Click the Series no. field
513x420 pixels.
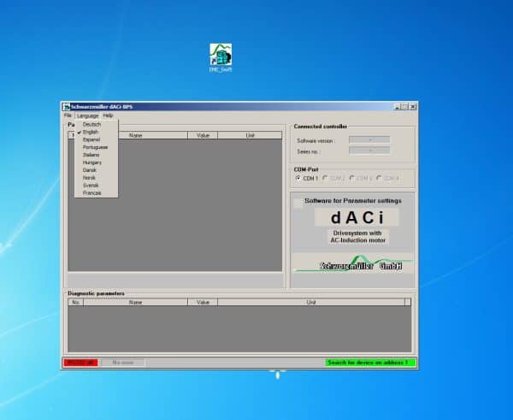click(369, 151)
